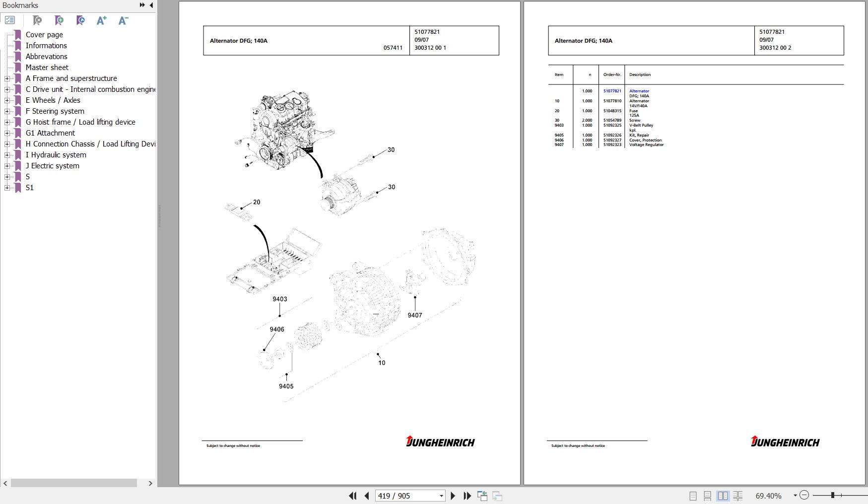Expand I Hydraulic system bookmark
Screen dimensions: 868x504
click(x=7, y=155)
